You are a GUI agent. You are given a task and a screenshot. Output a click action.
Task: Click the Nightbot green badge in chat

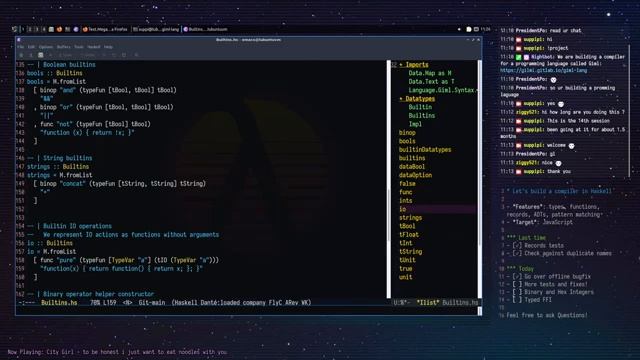(x=518, y=57)
